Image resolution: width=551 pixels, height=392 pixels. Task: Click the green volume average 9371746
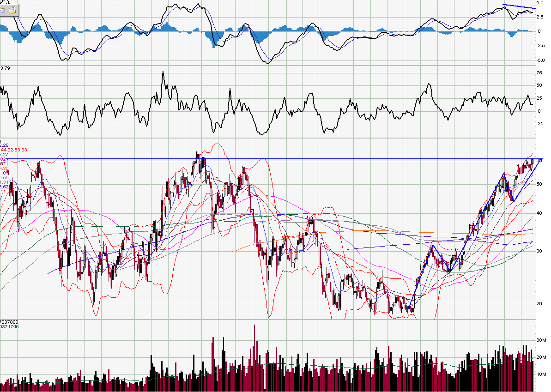coord(9,327)
